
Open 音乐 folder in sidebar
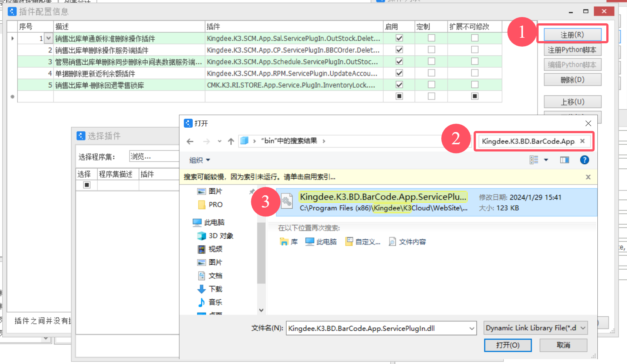point(210,302)
